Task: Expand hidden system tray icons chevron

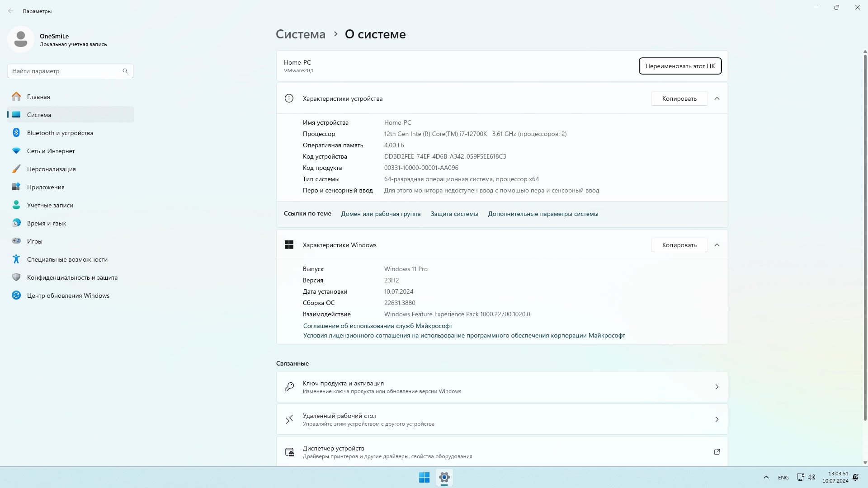Action: click(766, 477)
